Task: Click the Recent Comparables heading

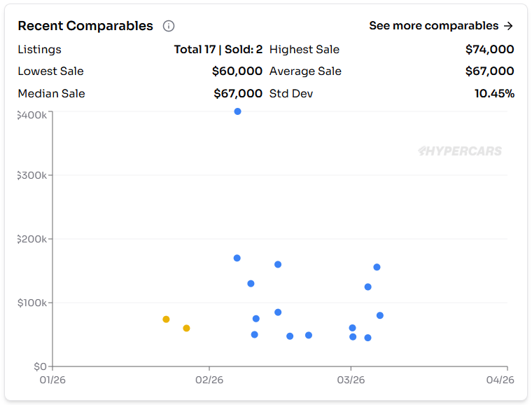Action: pyautogui.click(x=85, y=26)
